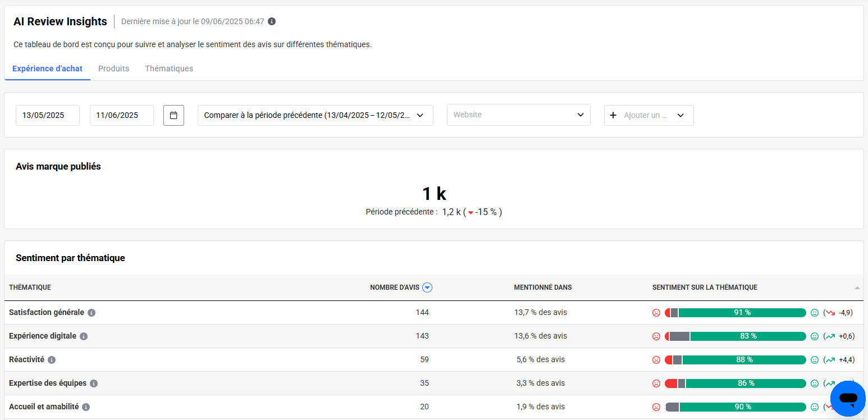Click info icon beside Expertise des équipes
Screen dimensions: 868x420
[94, 384]
